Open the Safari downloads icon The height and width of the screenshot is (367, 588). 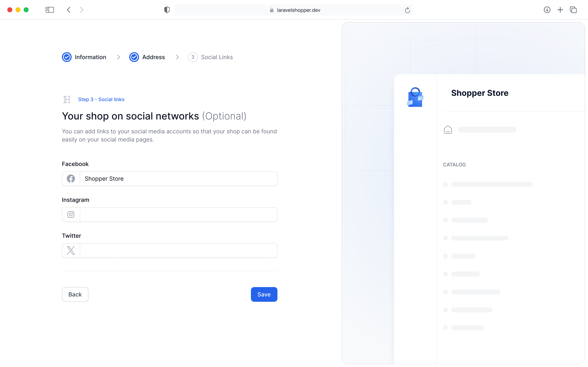[x=547, y=10]
